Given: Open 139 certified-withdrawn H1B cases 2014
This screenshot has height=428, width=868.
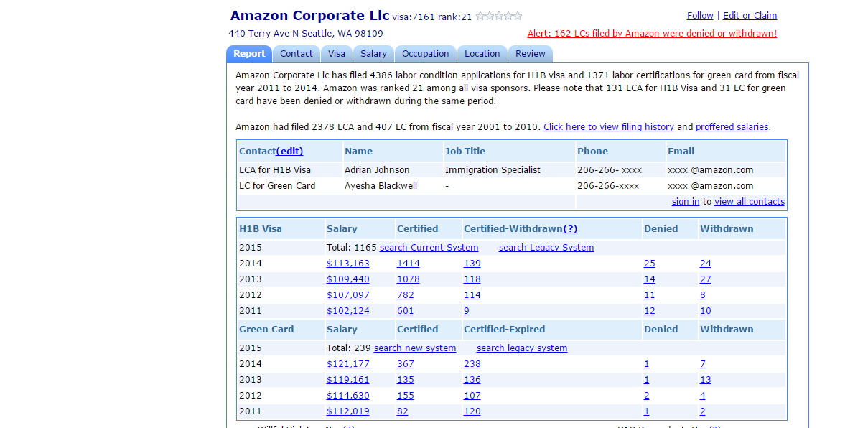Looking at the screenshot, I should pyautogui.click(x=472, y=264).
